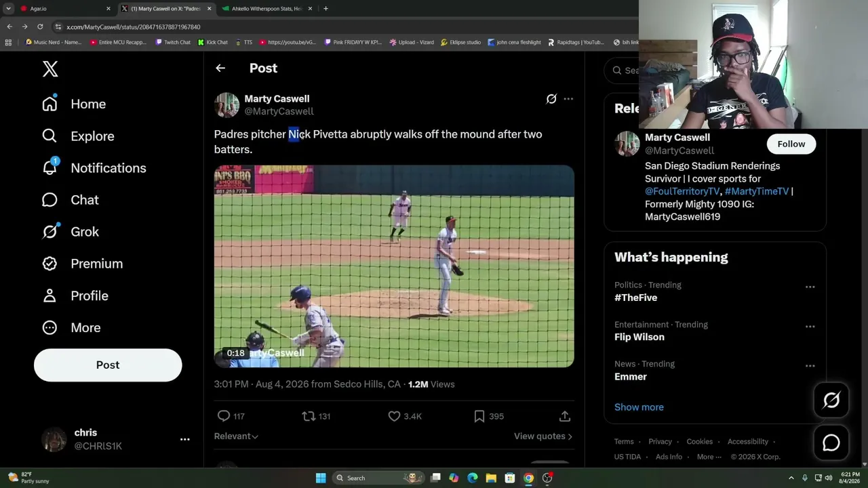Click Show more under What's happening
The image size is (868, 488).
(639, 407)
